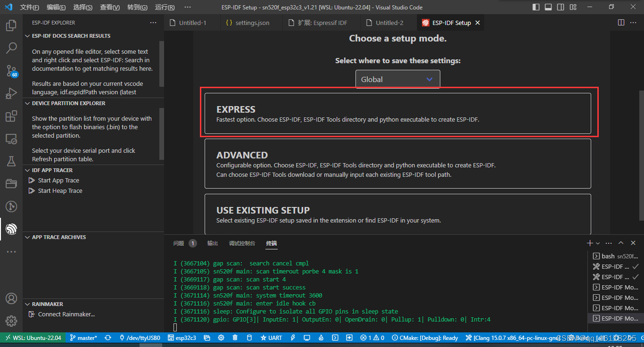Viewport: 644px width, 347px height.
Task: Select the /dev/ttyUSB0 serial port entry
Action: (140, 338)
